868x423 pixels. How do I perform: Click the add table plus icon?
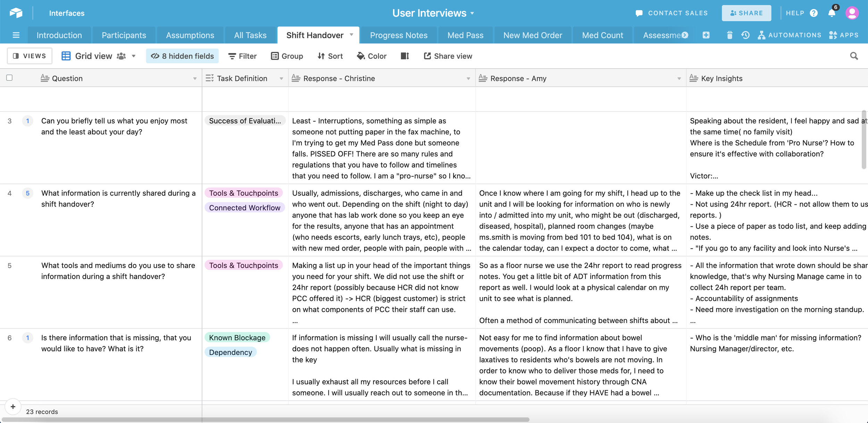[x=706, y=35]
